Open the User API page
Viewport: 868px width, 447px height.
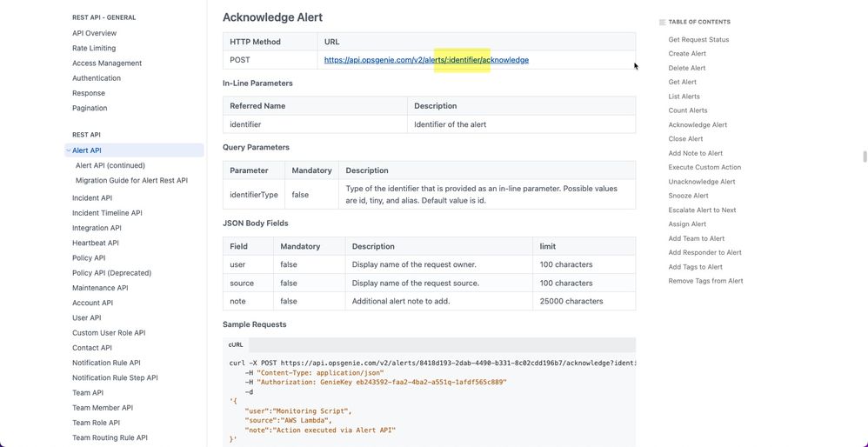[x=87, y=317]
